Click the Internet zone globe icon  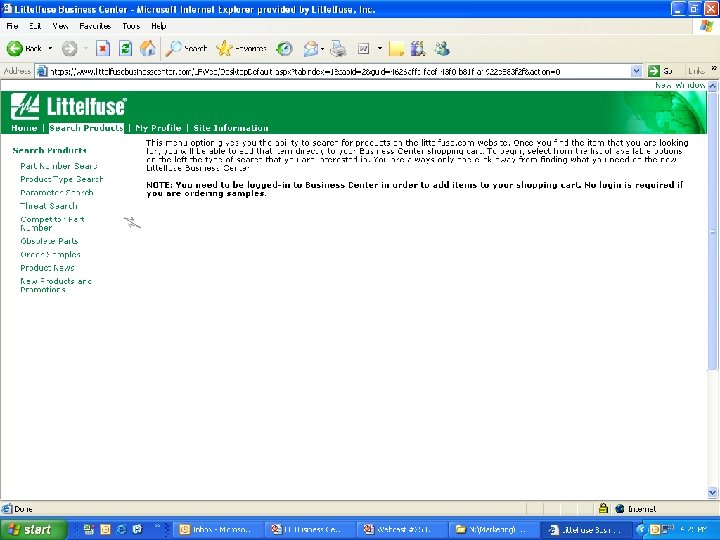[620, 508]
